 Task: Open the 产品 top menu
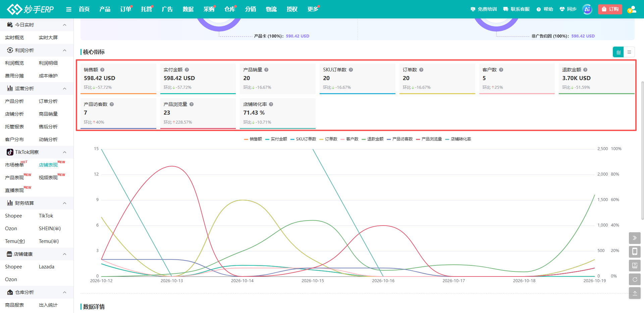click(x=105, y=9)
